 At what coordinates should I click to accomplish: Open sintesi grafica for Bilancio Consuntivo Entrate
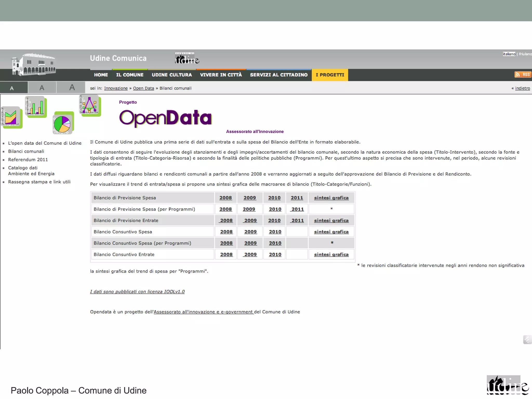pyautogui.click(x=331, y=255)
